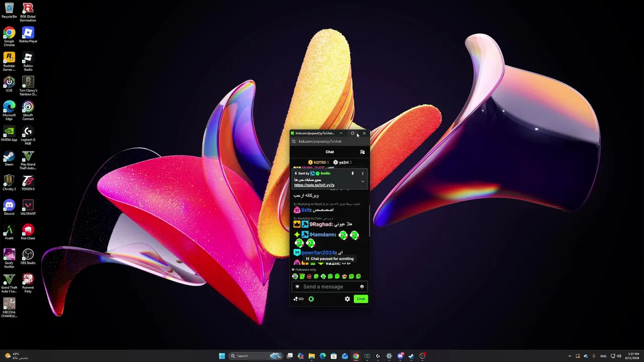The image size is (644, 362).
Task: Unpin the BotRix pinned message
Action: [352, 173]
